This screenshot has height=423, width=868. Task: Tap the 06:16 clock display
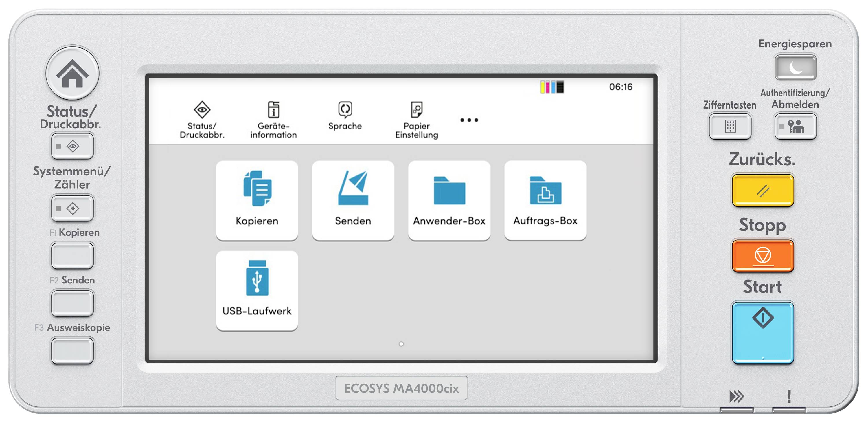[x=621, y=87]
